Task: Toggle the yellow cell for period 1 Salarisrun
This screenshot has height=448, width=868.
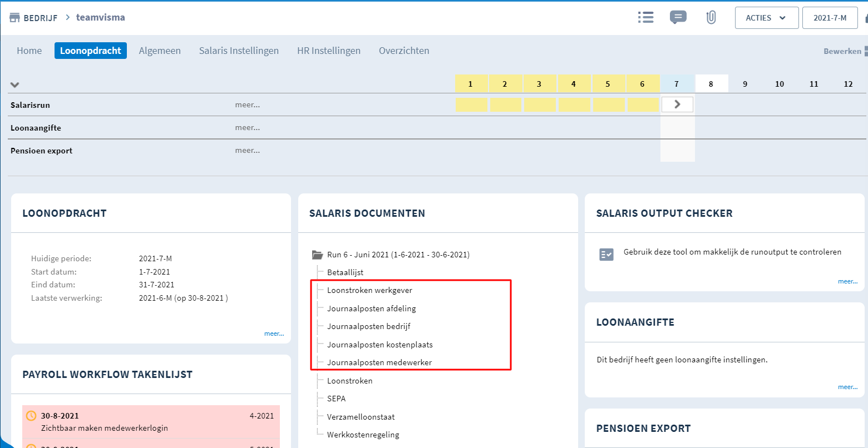Action: [471, 104]
